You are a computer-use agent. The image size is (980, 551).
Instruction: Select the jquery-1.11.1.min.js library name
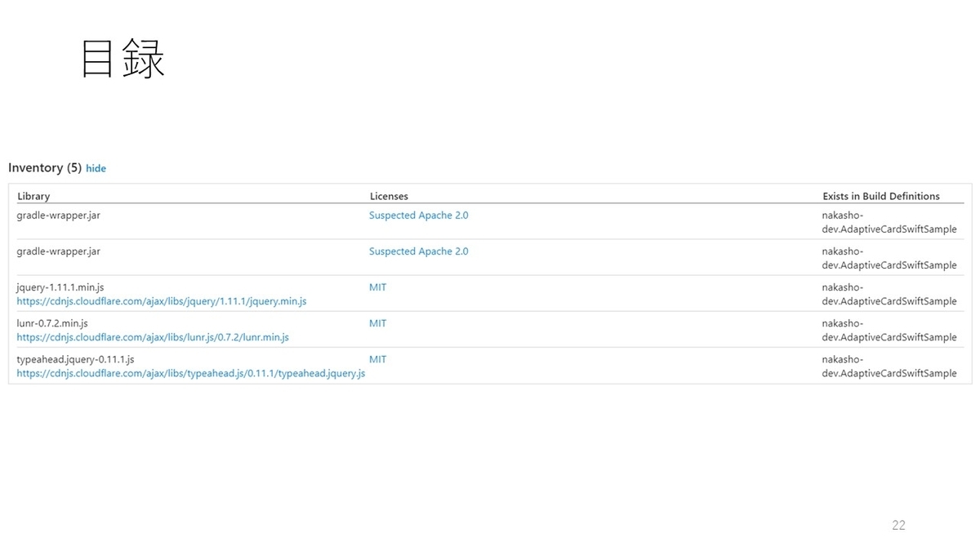click(60, 287)
